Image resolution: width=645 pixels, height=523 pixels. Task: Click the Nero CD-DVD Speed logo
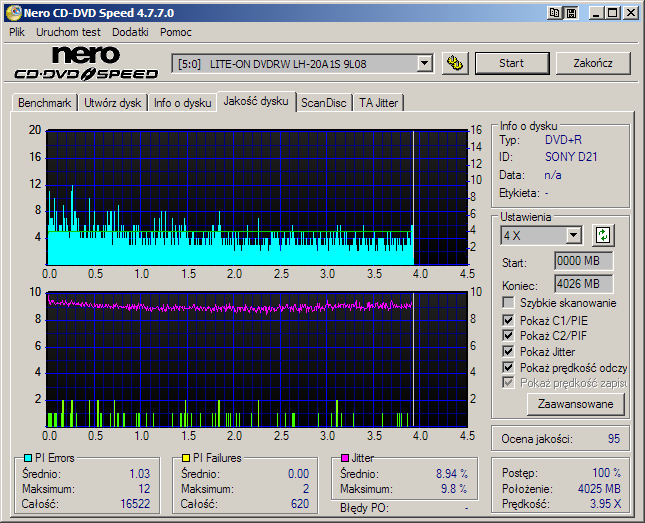(86, 63)
